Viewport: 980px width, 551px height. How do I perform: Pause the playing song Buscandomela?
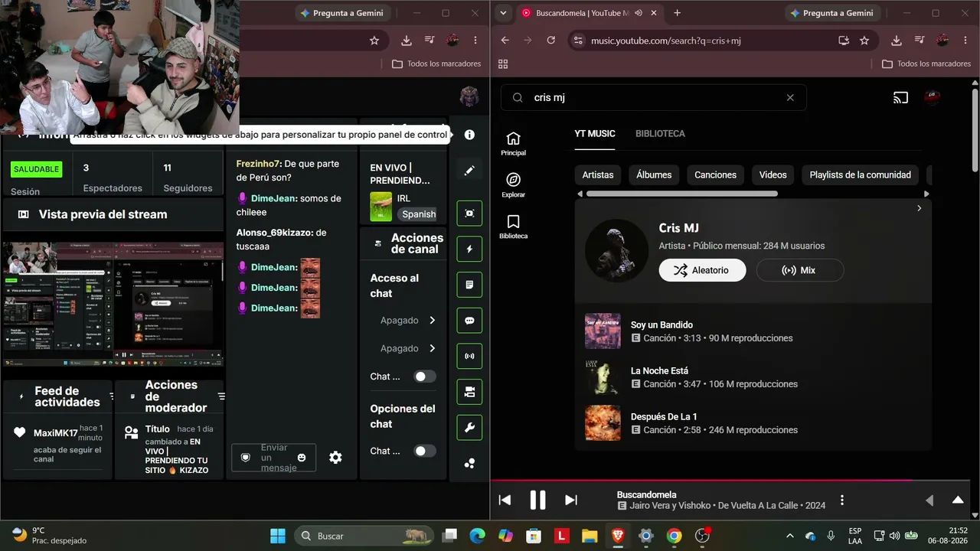coord(537,500)
